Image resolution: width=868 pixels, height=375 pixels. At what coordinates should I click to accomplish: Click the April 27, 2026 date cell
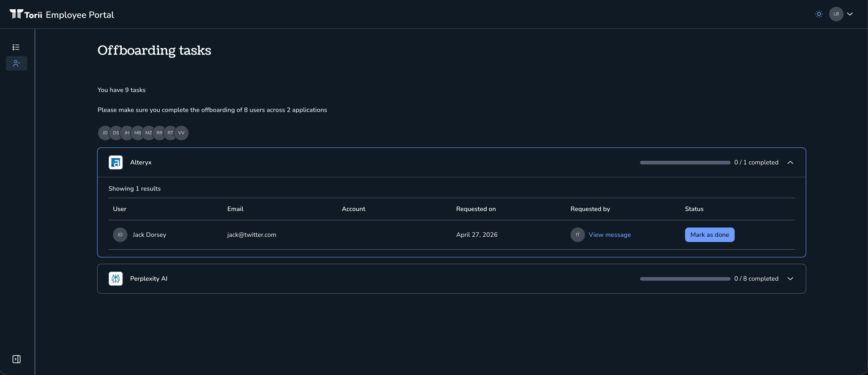point(477,235)
